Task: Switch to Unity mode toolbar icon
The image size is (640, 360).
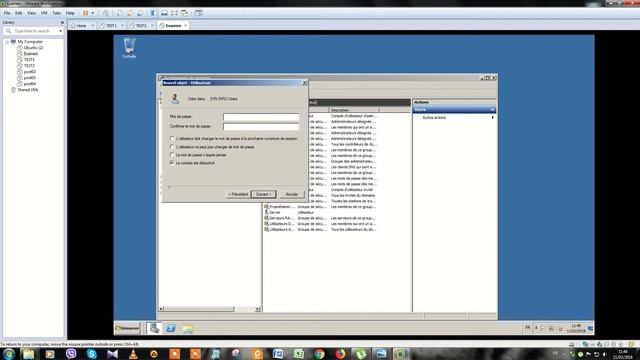Action: (184, 13)
